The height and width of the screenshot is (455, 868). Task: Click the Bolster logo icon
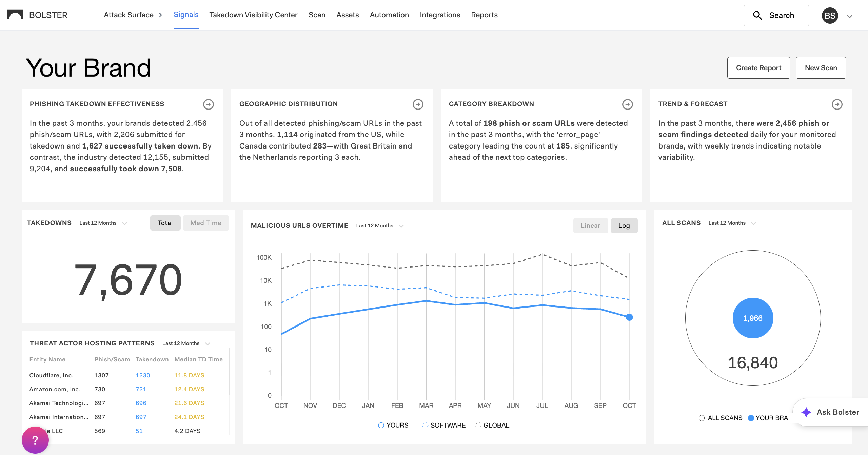[15, 15]
